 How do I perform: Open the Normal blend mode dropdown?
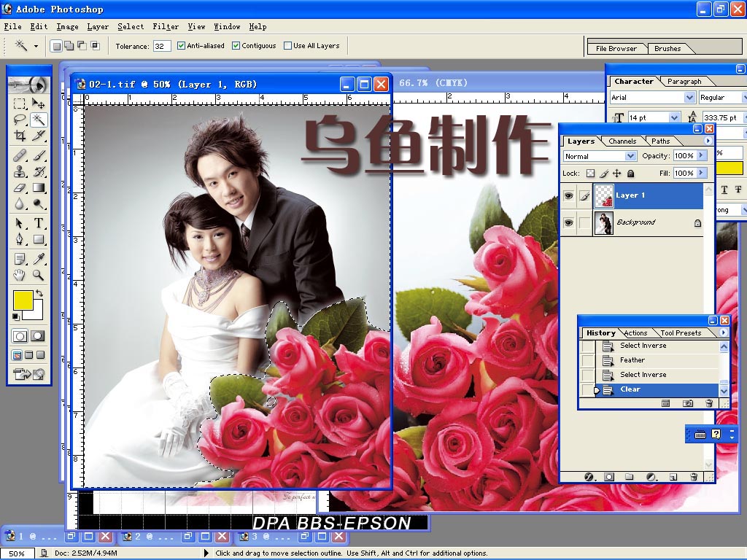[630, 156]
